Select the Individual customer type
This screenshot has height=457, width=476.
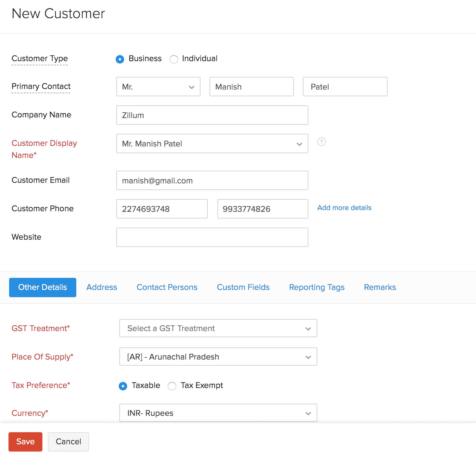[x=174, y=59]
